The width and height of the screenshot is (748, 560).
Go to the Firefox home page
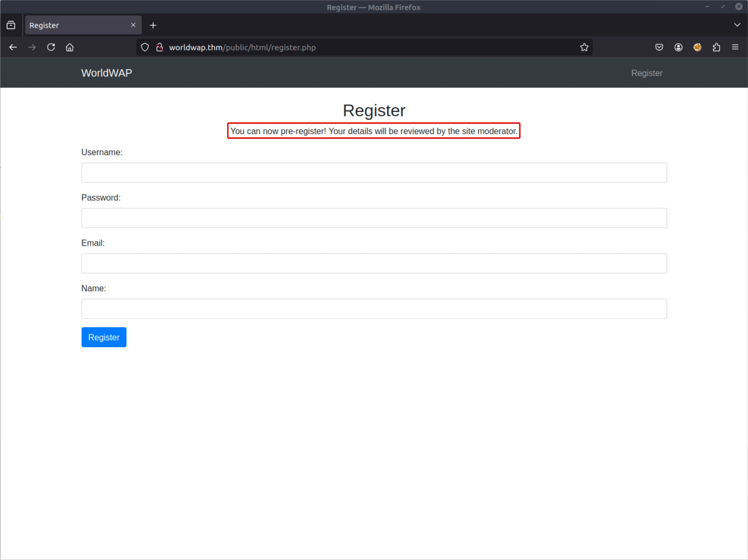tap(70, 47)
